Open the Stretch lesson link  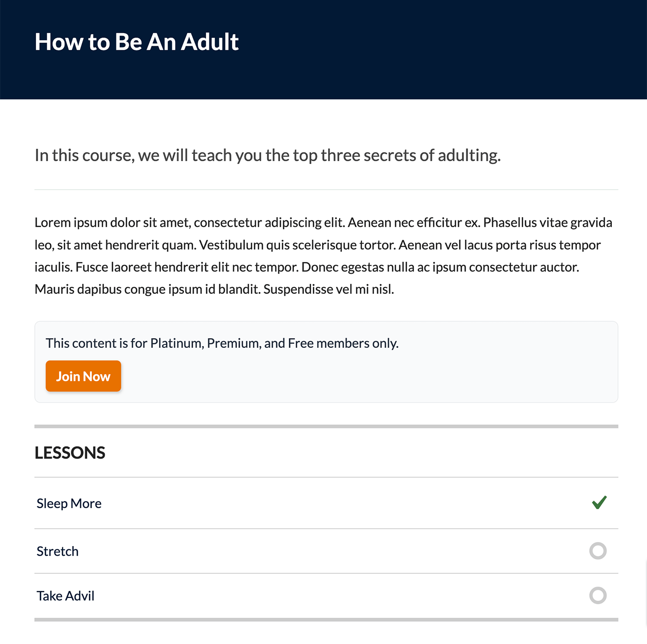coord(57,551)
